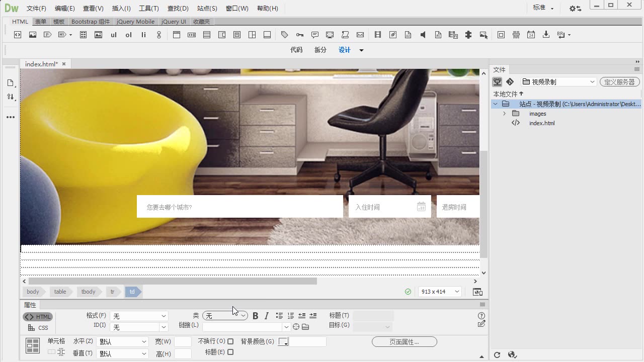Image resolution: width=644 pixels, height=362 pixels.
Task: Toggle the 不换行 checkbox
Action: coord(230,341)
